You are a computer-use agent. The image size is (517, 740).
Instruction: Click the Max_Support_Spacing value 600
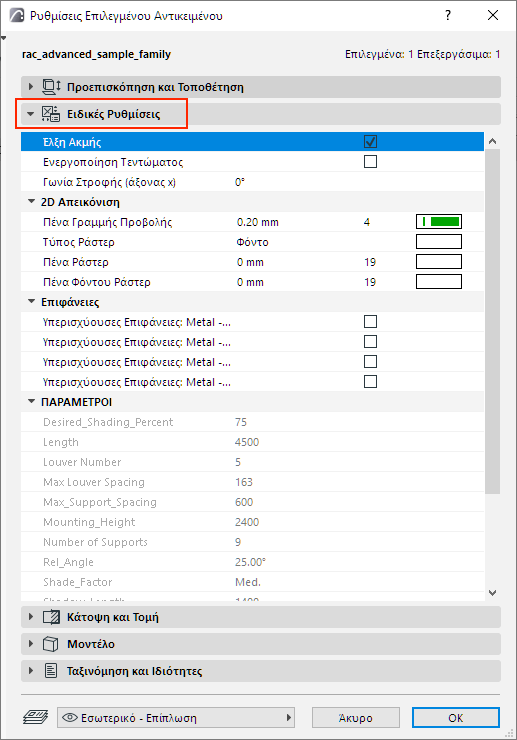(x=244, y=502)
